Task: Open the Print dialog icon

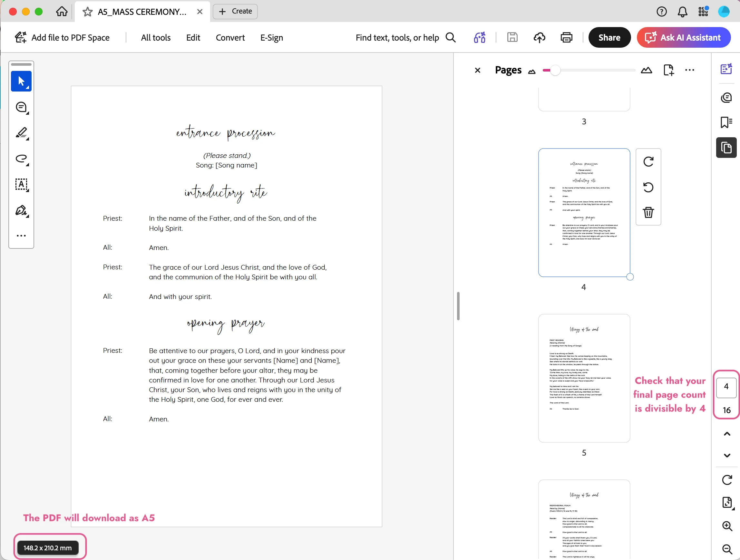Action: pyautogui.click(x=567, y=37)
